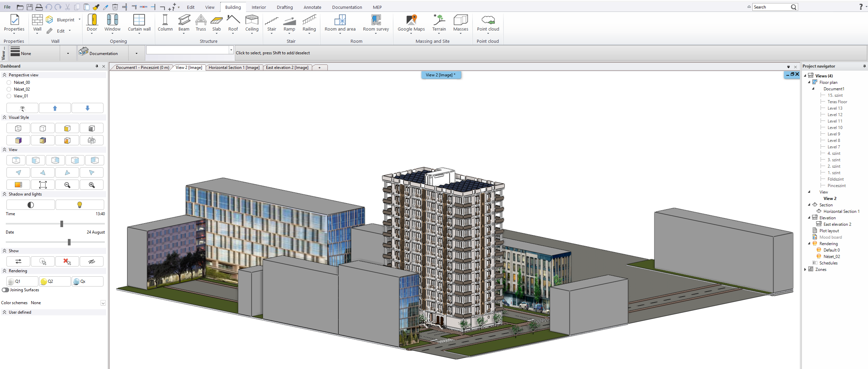Select the View_01 perspective radio button

[9, 96]
